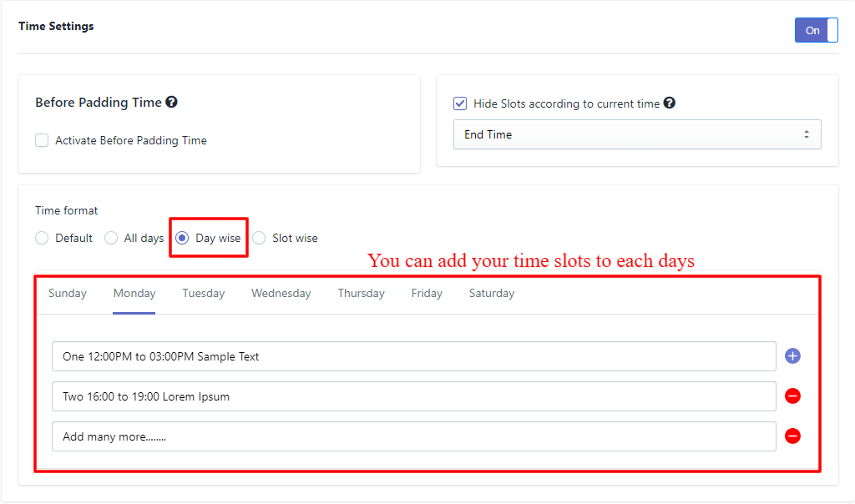
Task: Click the Before Padding Time heading
Action: pos(99,103)
